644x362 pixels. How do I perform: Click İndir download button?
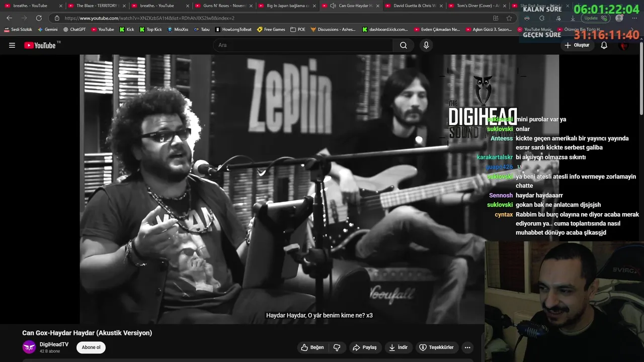tap(398, 347)
